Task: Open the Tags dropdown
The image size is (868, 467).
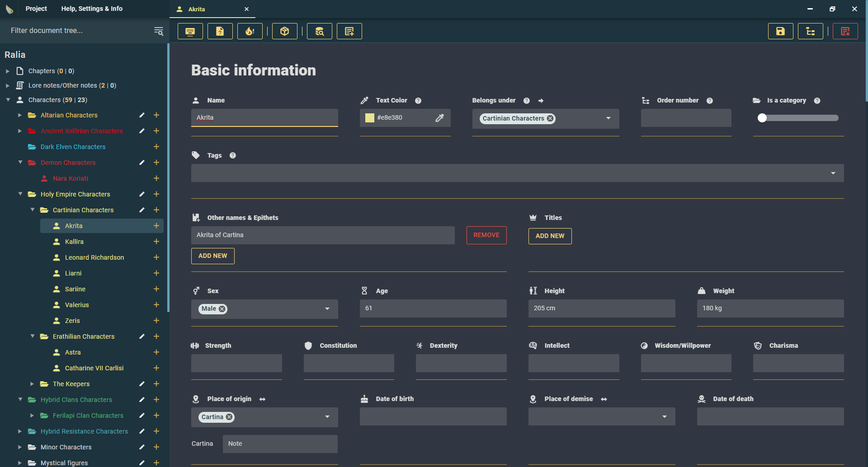Action: tap(833, 173)
